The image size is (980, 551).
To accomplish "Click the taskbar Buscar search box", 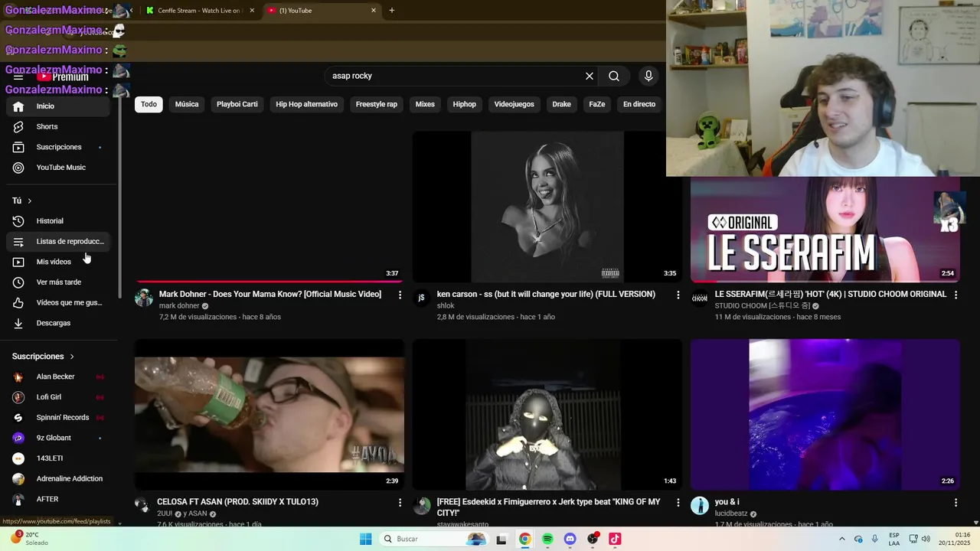I will click(434, 539).
